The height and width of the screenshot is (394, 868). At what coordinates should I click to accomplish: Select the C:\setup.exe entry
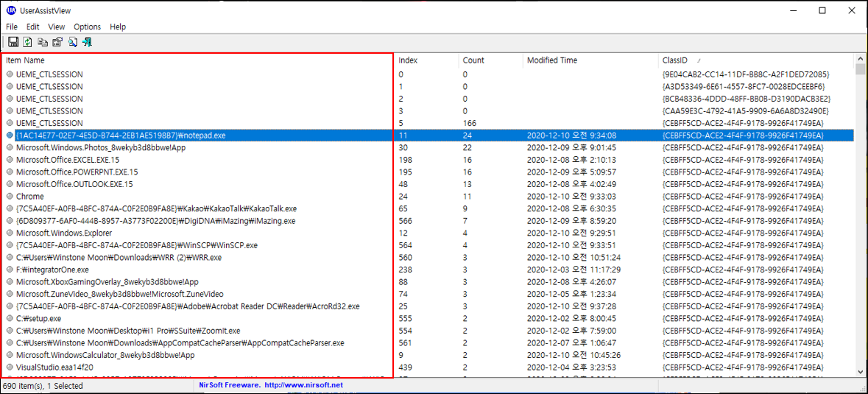[x=39, y=317]
